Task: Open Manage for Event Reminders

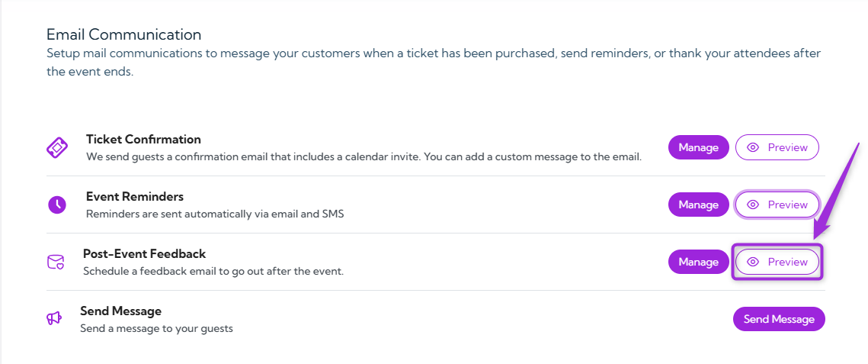Action: (698, 205)
